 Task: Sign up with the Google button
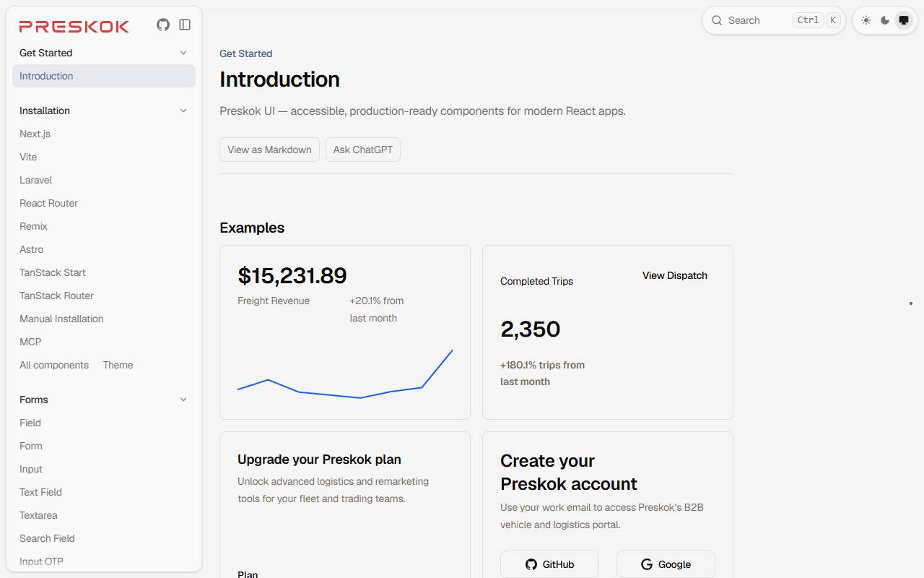(x=666, y=564)
